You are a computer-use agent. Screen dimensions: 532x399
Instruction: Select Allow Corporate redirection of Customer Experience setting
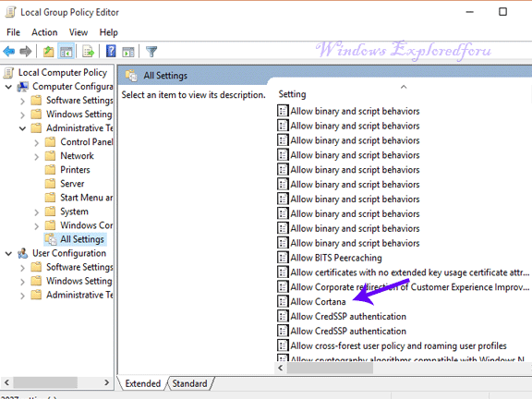tap(409, 287)
